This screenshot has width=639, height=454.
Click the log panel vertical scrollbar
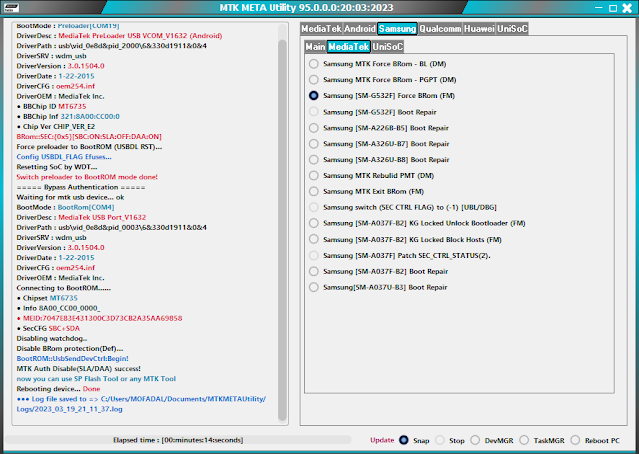tap(282, 229)
